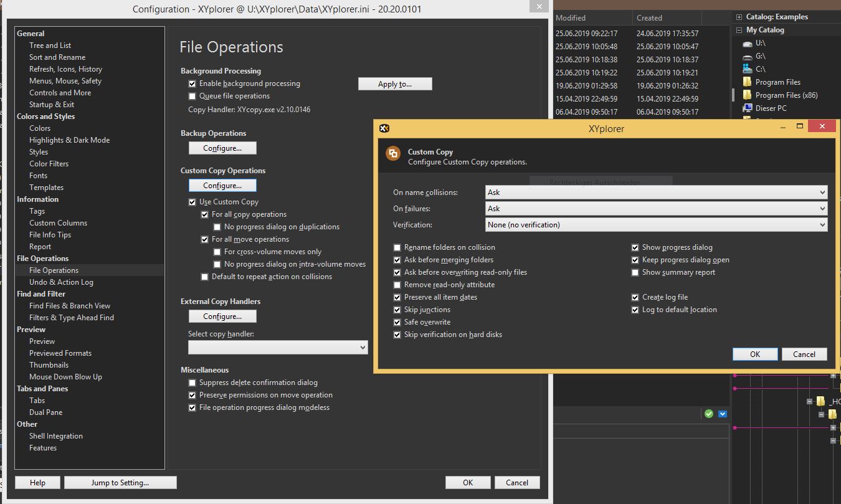Screen dimensions: 841x504
Task: Select Shell Integration category
Action: coord(55,436)
